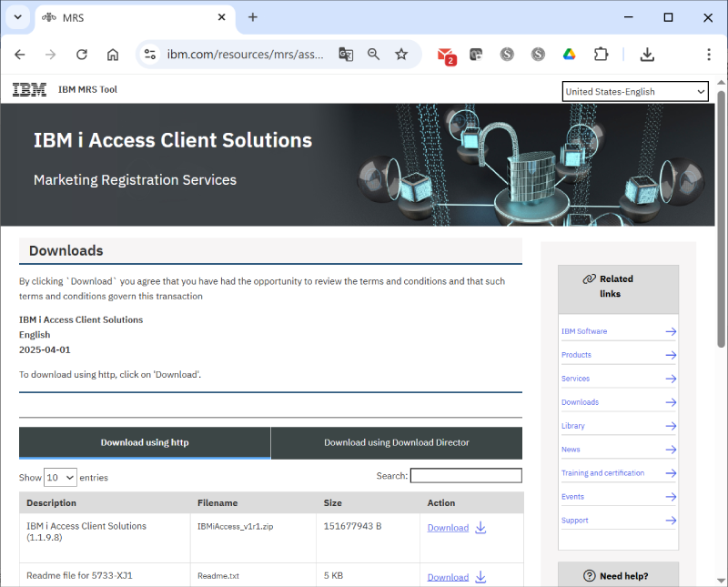Open a new browser tab
This screenshot has width=728, height=587.
pos(253,17)
